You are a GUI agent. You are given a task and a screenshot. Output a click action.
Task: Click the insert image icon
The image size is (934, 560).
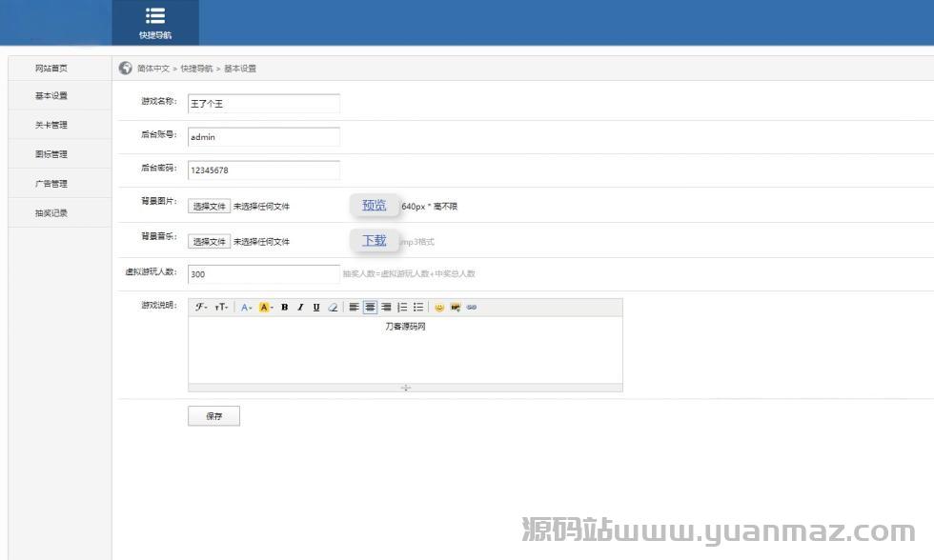coord(456,308)
